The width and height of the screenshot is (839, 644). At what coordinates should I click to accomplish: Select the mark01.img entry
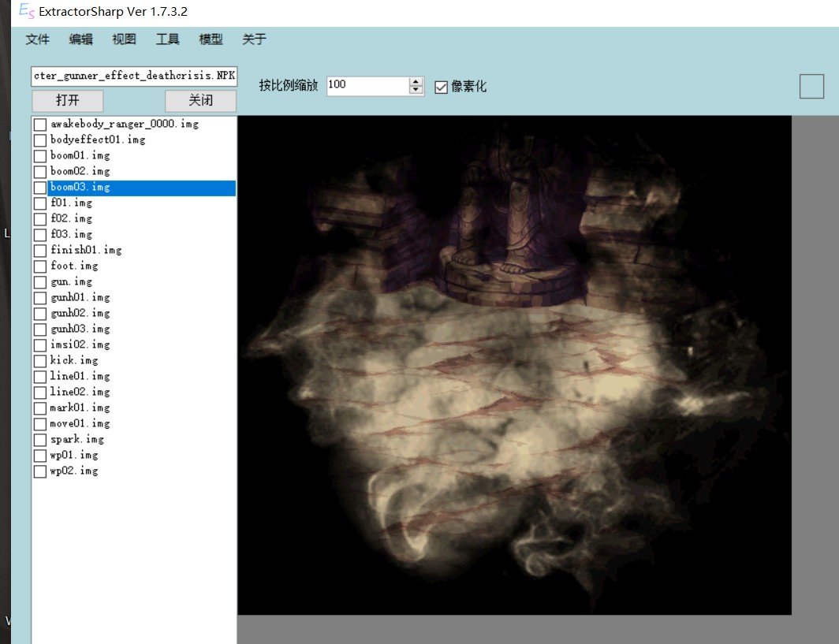(x=80, y=408)
